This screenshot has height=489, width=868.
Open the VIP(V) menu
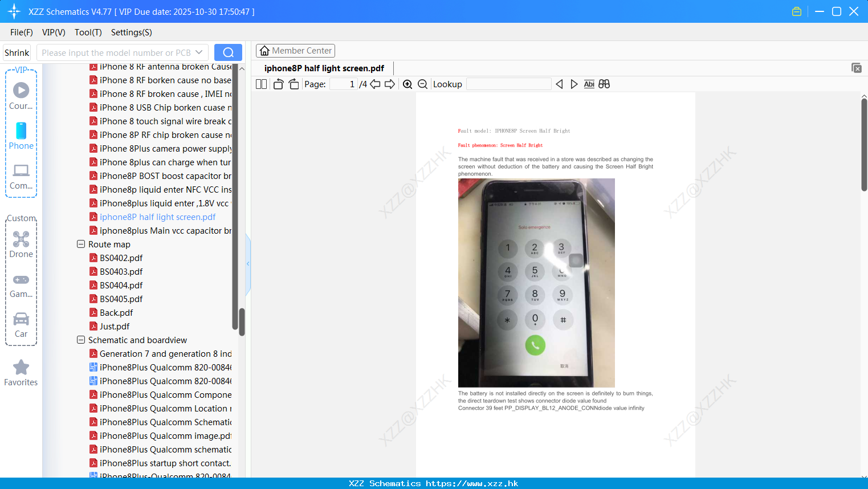coord(54,32)
